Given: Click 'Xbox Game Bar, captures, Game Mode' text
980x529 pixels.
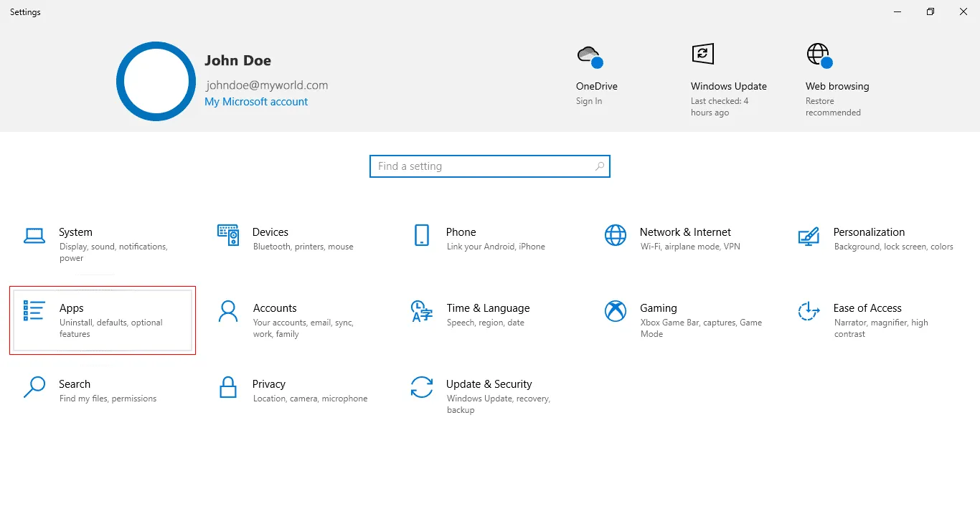Looking at the screenshot, I should pyautogui.click(x=701, y=328).
